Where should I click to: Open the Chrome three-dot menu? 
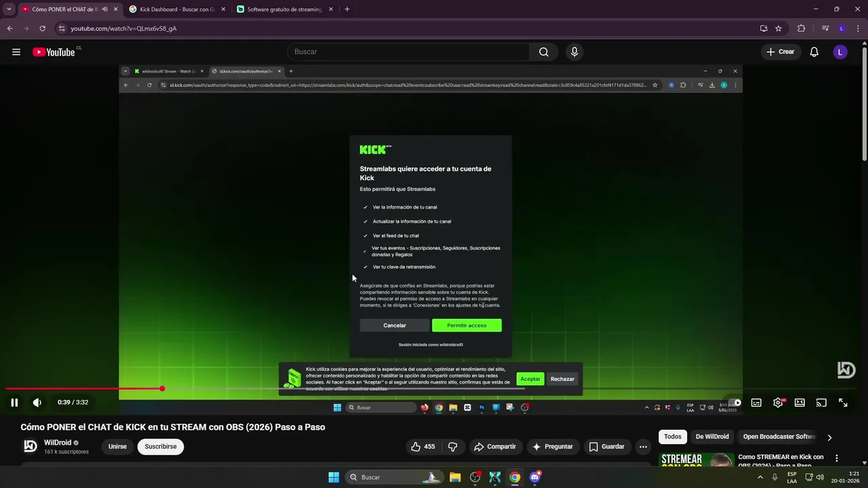[858, 28]
